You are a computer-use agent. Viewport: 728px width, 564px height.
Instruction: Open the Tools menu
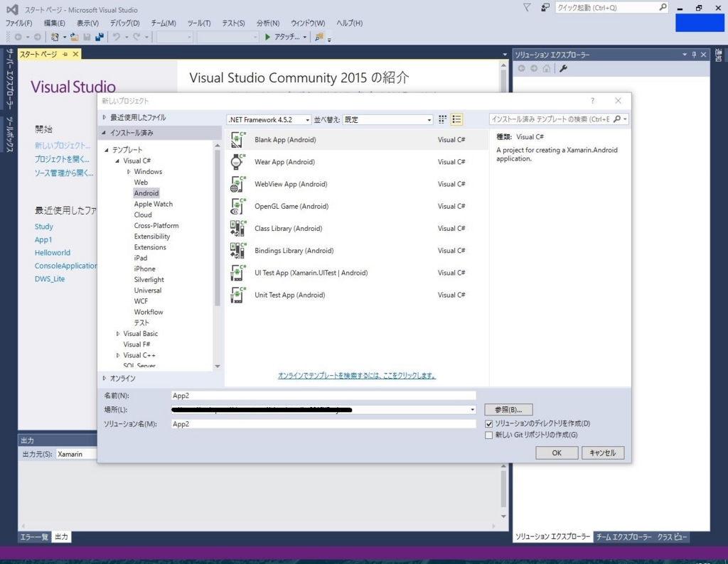tap(199, 23)
